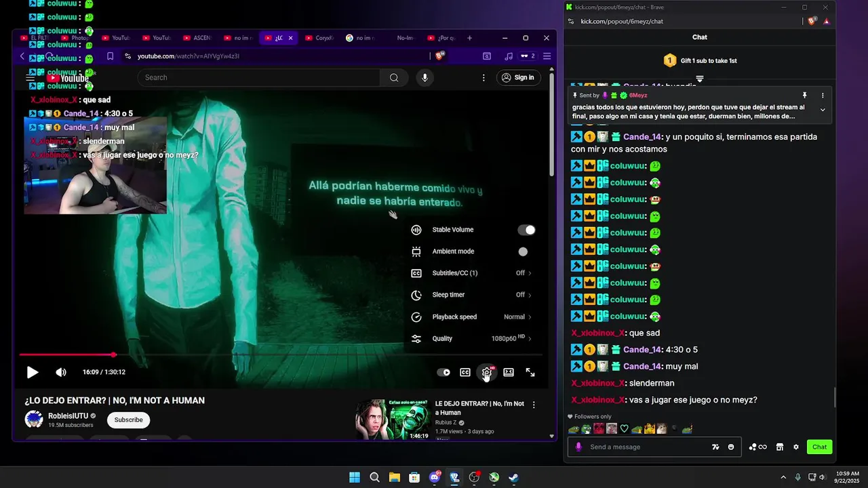Play the paused YouTube video

point(32,372)
